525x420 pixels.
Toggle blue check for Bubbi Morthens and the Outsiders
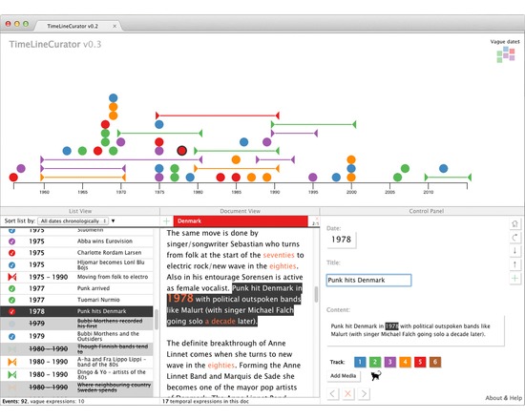[x=11, y=336]
